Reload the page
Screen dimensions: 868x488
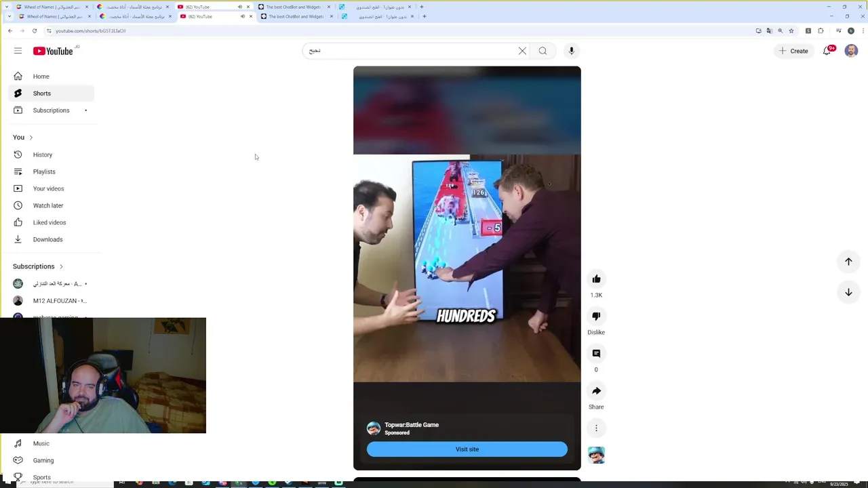[35, 30]
